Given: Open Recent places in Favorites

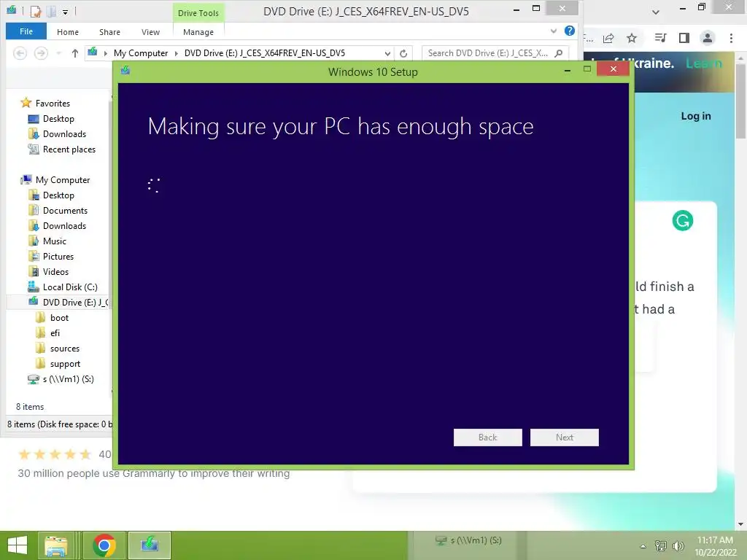Looking at the screenshot, I should pos(69,149).
